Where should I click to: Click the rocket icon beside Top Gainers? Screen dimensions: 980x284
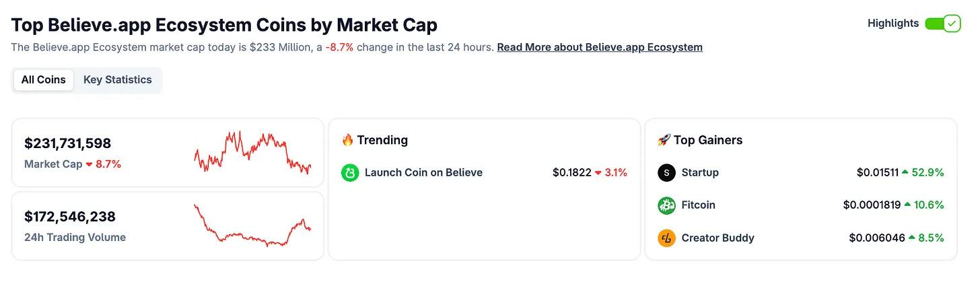(664, 140)
